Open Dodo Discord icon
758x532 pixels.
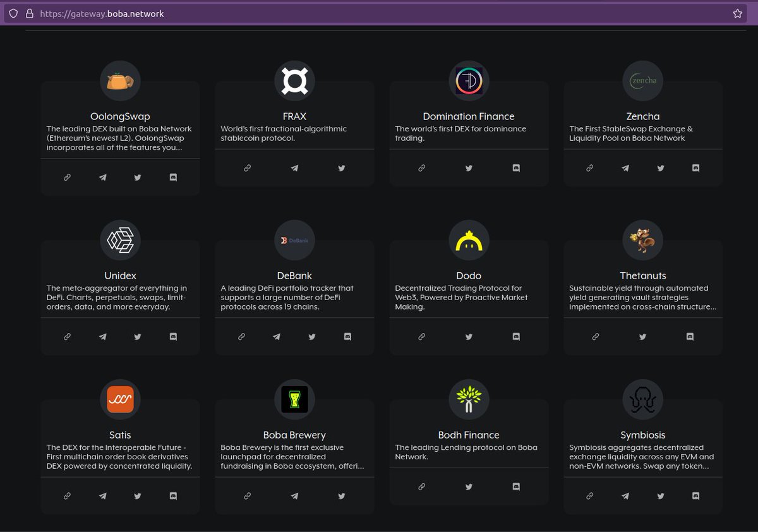tap(516, 337)
